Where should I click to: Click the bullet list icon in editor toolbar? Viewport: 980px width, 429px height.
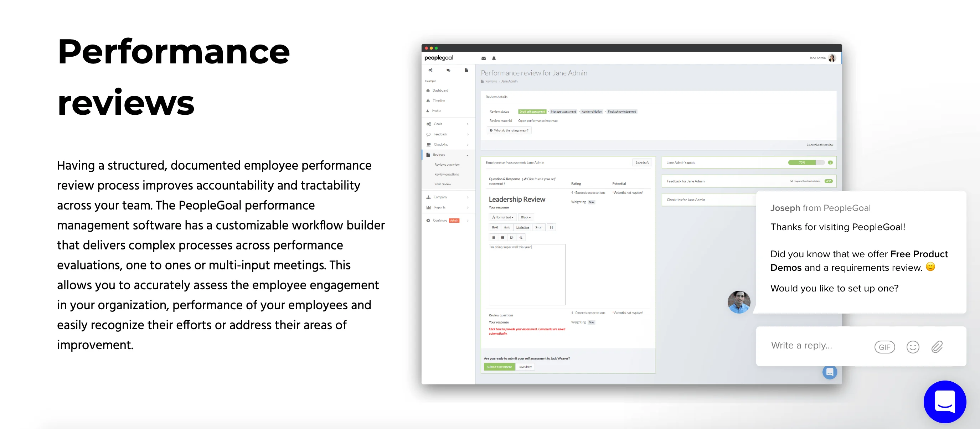(502, 237)
